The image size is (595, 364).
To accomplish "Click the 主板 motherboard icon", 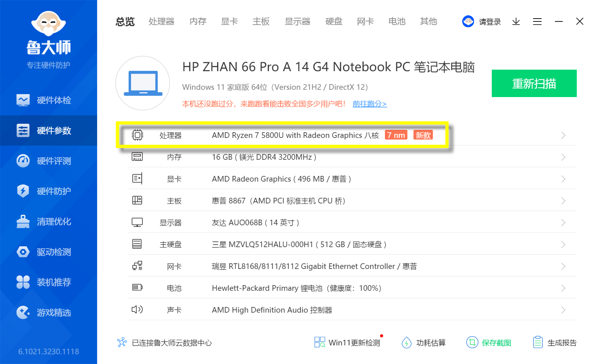I will [x=137, y=200].
